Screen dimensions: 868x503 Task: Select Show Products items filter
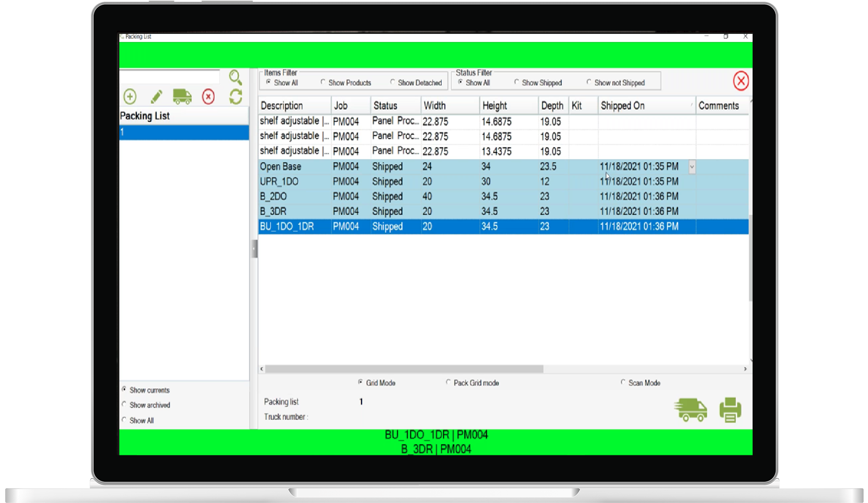323,82
